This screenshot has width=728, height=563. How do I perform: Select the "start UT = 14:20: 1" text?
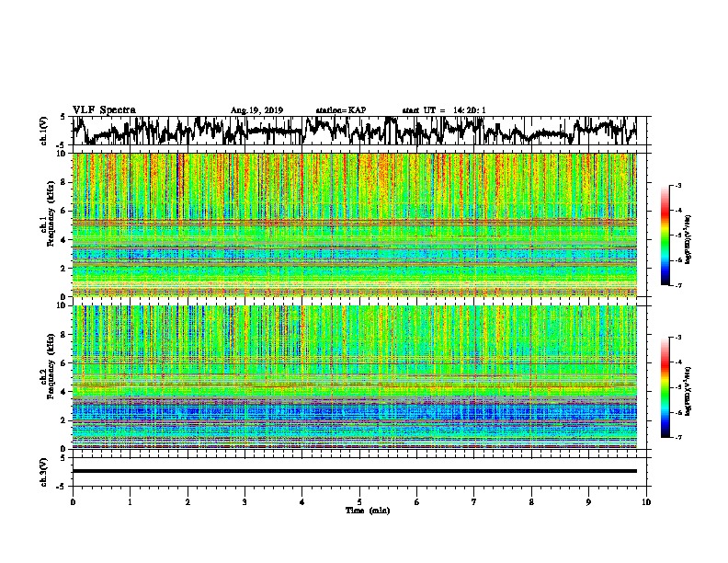tap(444, 110)
